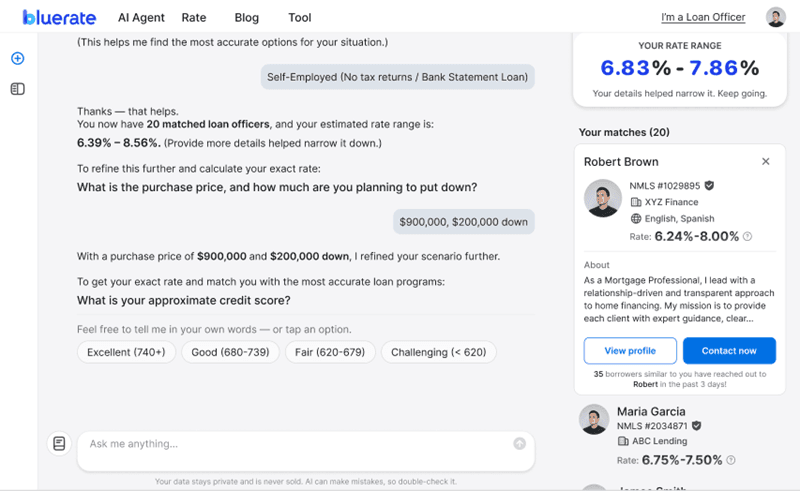Click Robert Brown's verified NMLS shield icon
The width and height of the screenshot is (800, 491).
(x=709, y=185)
